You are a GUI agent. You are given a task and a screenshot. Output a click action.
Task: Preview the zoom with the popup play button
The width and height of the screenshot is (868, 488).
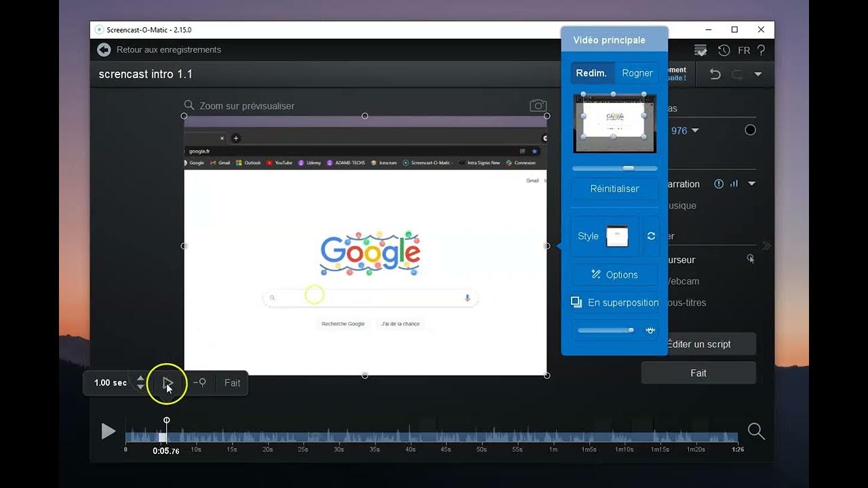click(x=168, y=383)
